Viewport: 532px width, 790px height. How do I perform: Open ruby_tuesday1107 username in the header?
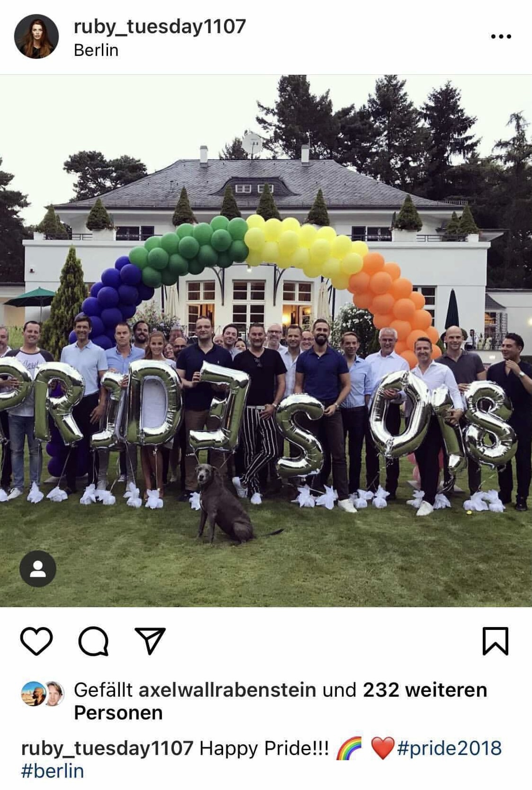tap(160, 26)
